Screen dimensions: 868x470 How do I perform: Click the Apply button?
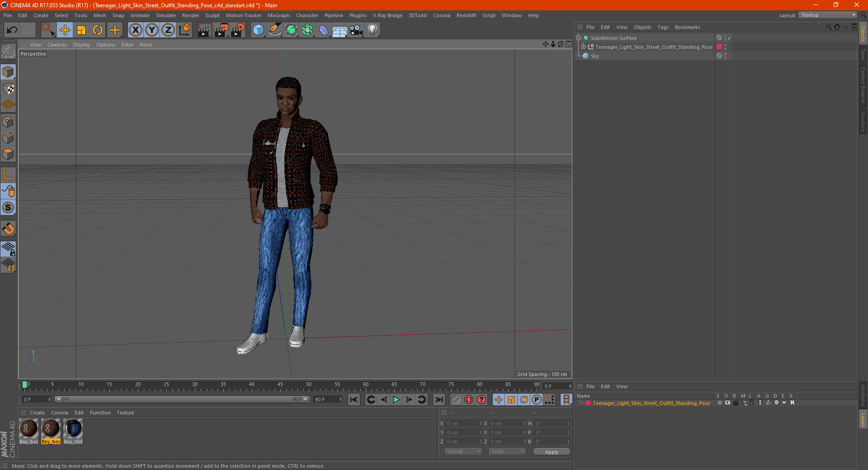pyautogui.click(x=552, y=452)
